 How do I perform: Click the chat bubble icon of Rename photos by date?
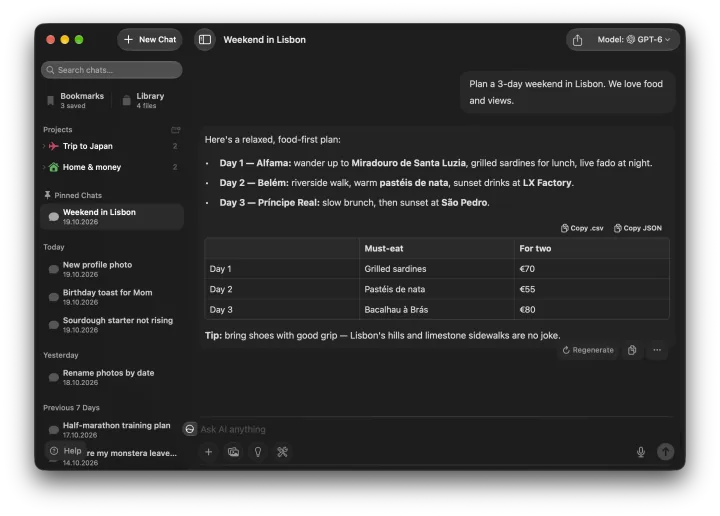(54, 377)
